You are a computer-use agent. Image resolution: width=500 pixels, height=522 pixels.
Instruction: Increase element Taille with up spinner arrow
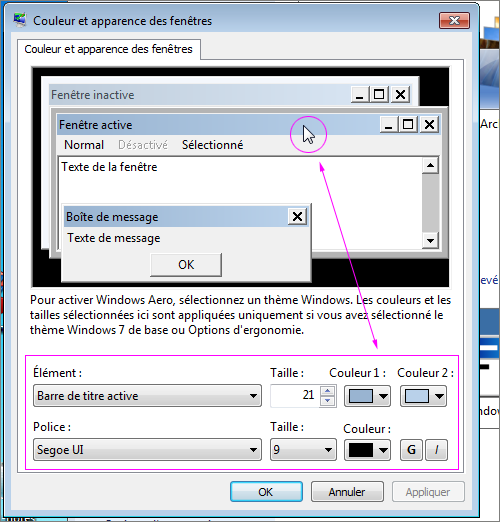click(327, 391)
